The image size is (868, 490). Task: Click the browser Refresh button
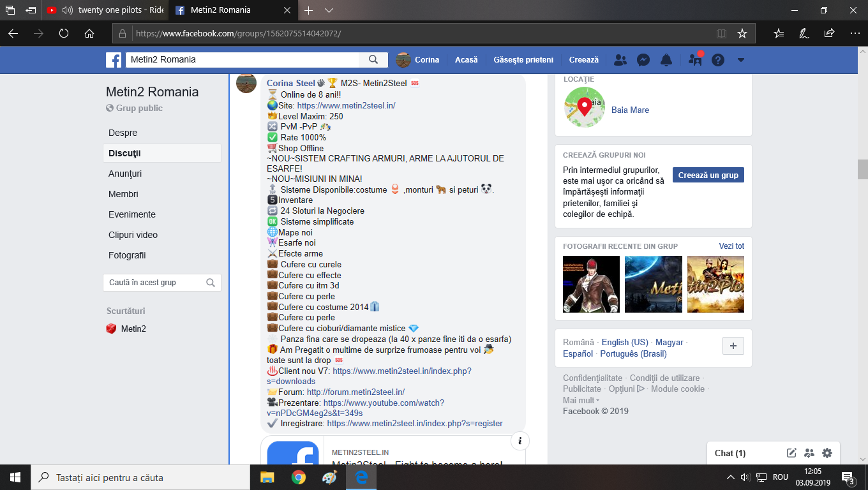pyautogui.click(x=63, y=33)
